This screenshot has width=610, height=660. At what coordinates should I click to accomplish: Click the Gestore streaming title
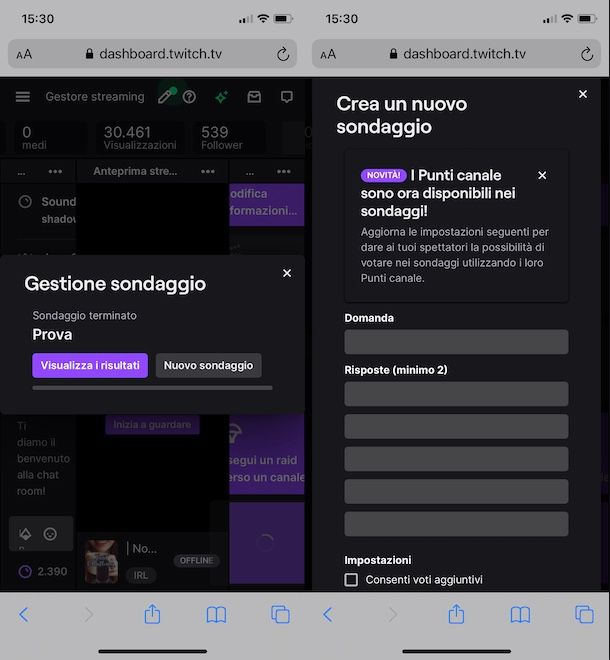(95, 97)
